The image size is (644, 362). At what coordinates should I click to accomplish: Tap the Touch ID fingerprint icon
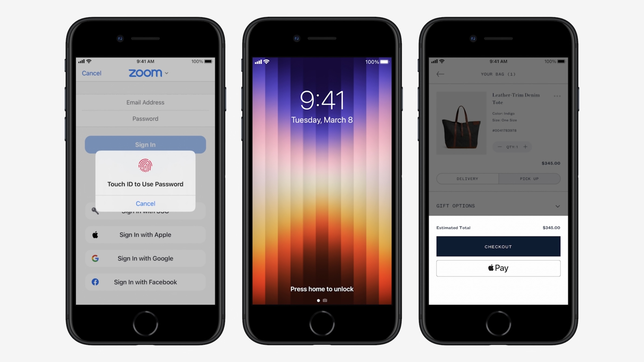[x=145, y=165]
